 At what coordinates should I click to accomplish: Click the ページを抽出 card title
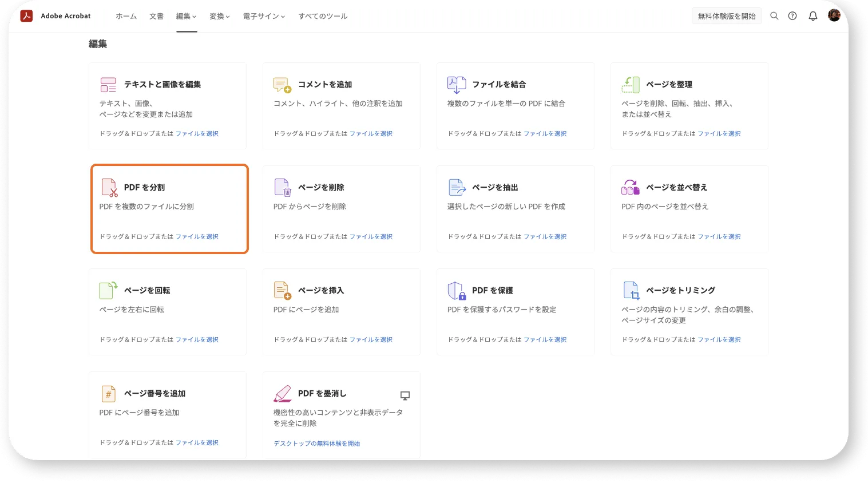point(495,187)
